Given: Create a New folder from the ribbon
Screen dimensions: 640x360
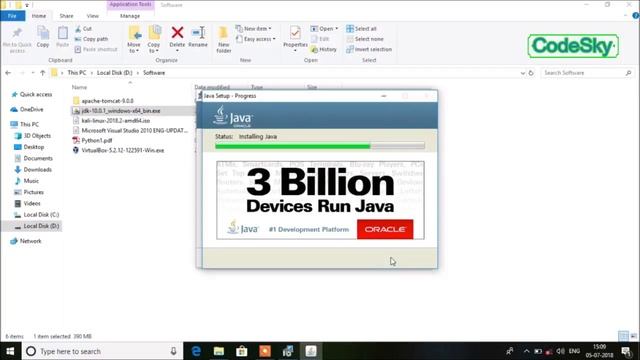Looking at the screenshot, I should click(224, 40).
